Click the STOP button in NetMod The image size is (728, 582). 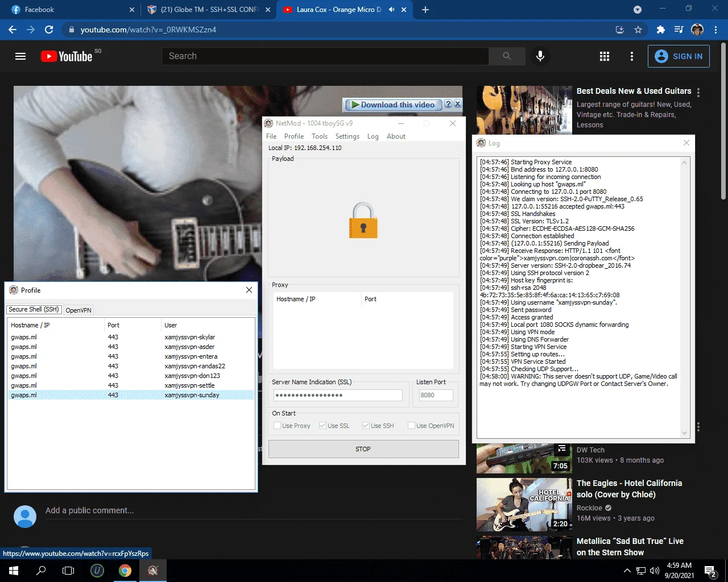(x=363, y=449)
